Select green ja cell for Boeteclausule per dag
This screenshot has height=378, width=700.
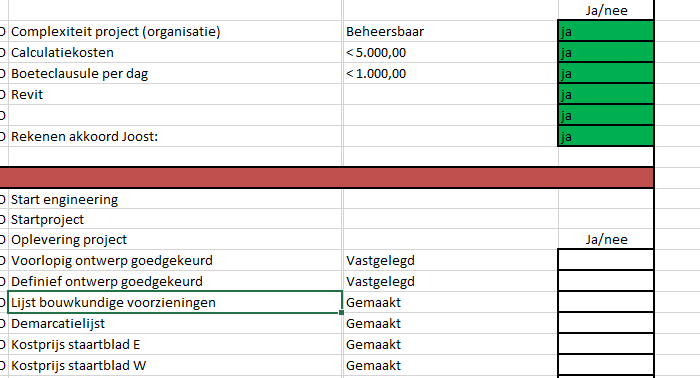click(x=606, y=73)
